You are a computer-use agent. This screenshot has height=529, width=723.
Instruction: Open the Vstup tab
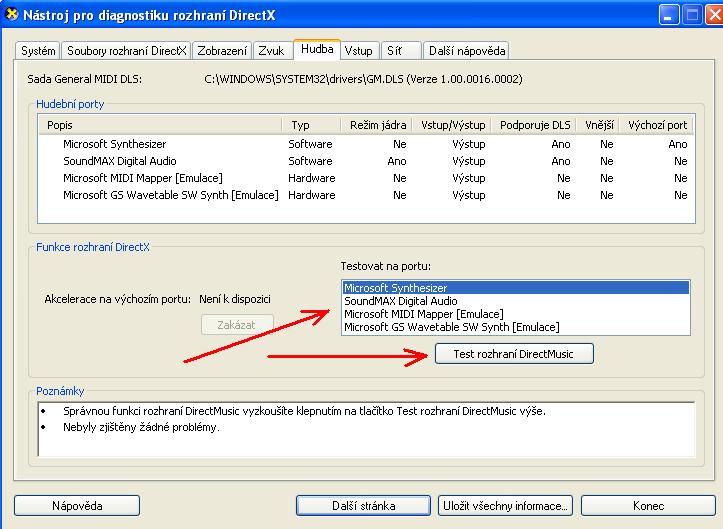point(358,51)
